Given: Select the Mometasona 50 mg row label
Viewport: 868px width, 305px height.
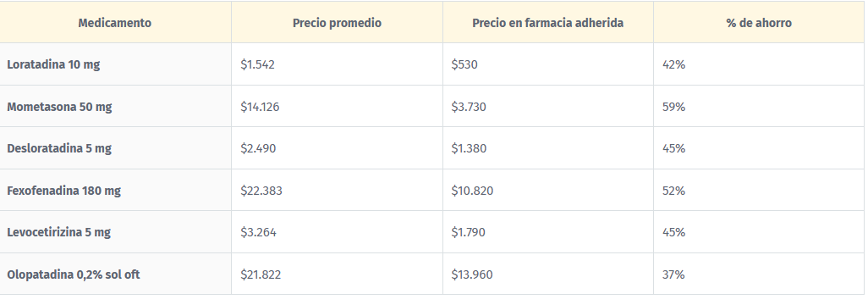Looking at the screenshot, I should click(x=59, y=107).
